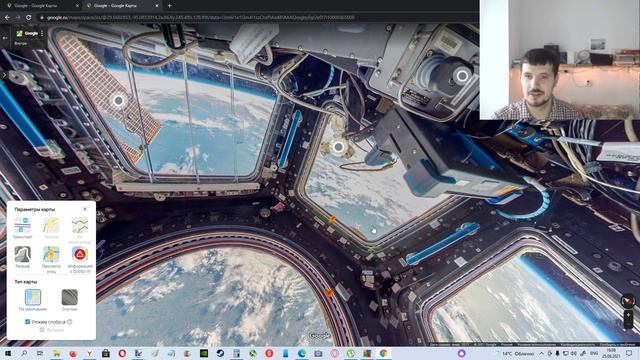Image resolution: width=640 pixels, height=360 pixels.
Task: Toggle the Globe mode checkbox
Action: click(28, 322)
